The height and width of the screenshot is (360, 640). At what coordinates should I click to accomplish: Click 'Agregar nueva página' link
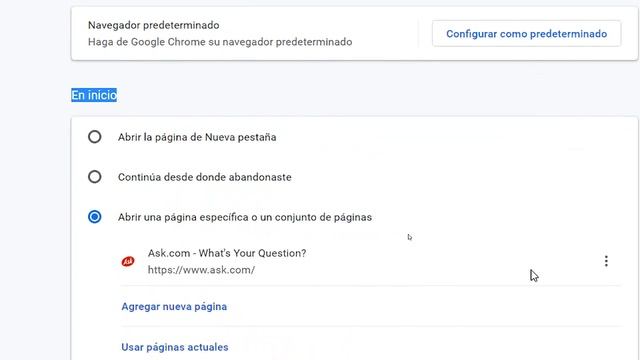point(174,307)
